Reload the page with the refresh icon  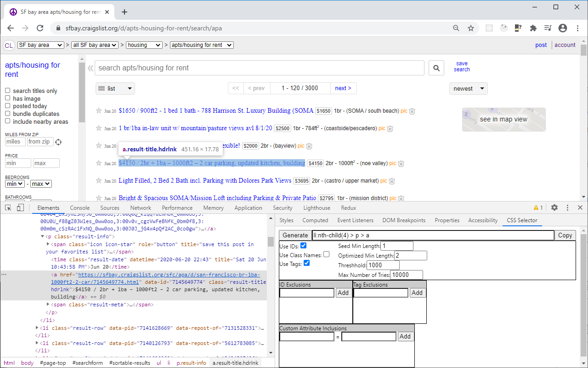pos(40,28)
